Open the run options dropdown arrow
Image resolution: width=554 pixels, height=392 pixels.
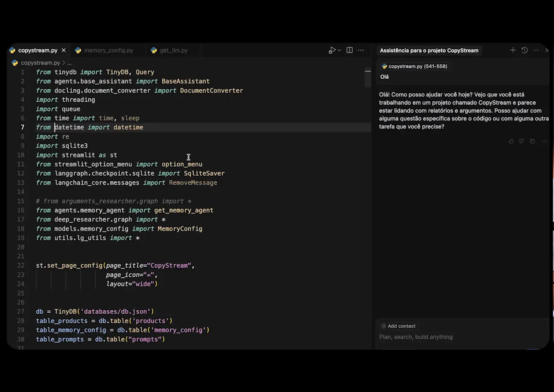pyautogui.click(x=339, y=50)
